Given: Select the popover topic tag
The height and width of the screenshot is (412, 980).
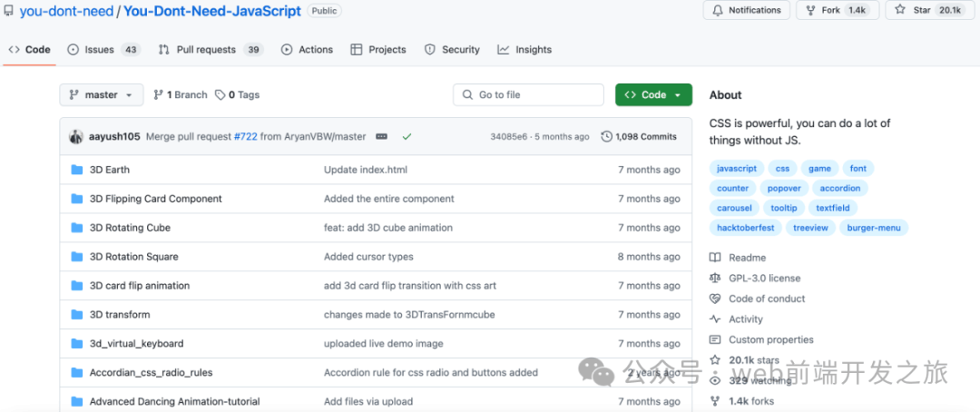Looking at the screenshot, I should click(784, 188).
